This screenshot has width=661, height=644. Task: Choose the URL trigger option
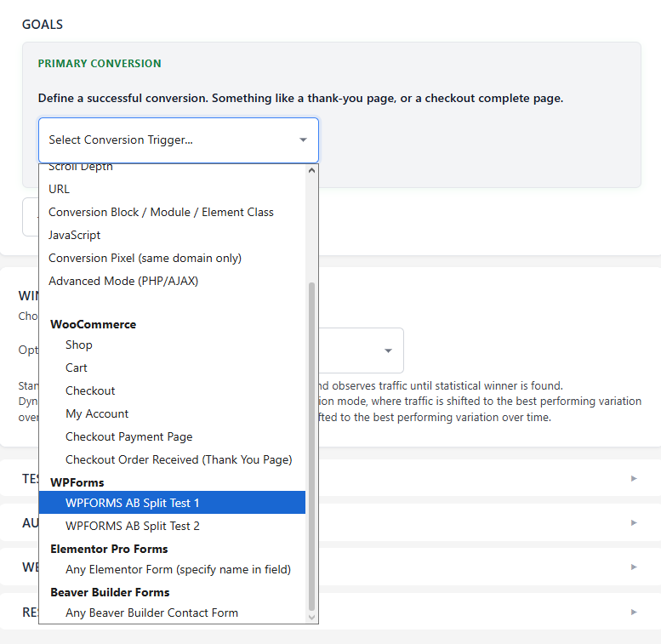[x=172, y=189]
